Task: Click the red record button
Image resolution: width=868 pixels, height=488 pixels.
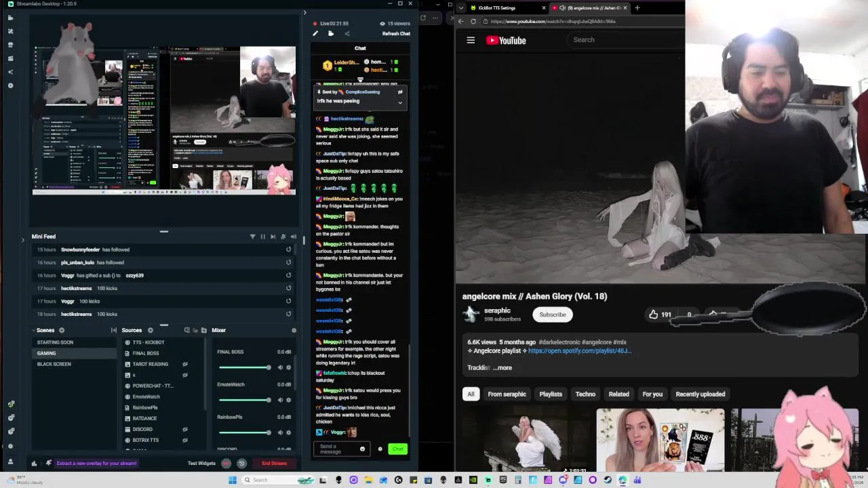Action: point(226,464)
